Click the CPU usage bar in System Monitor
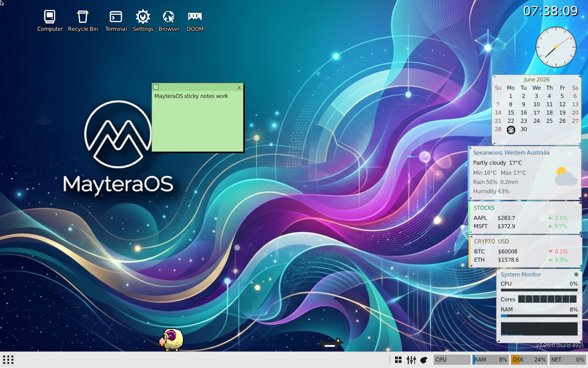 point(539,290)
